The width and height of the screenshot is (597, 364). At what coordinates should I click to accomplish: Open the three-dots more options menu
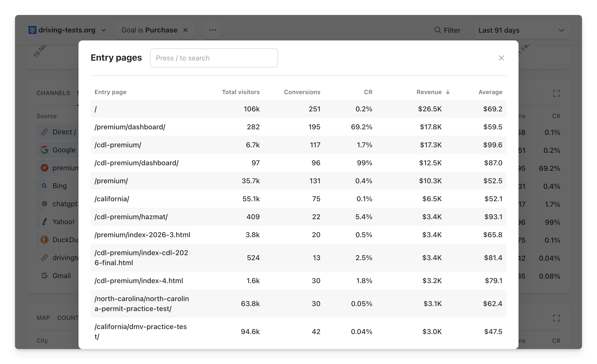(212, 30)
